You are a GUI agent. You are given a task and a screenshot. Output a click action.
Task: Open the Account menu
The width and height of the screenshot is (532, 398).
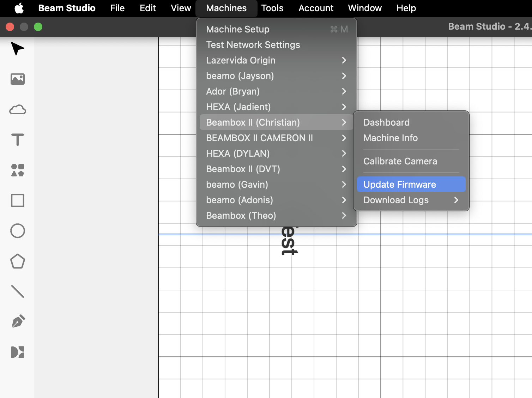(x=316, y=8)
